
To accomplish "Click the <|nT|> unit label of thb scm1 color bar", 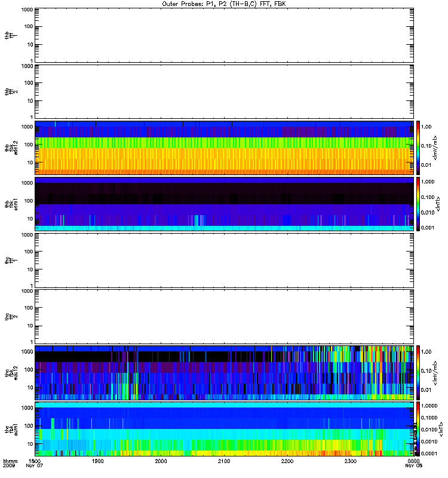I will (x=438, y=204).
